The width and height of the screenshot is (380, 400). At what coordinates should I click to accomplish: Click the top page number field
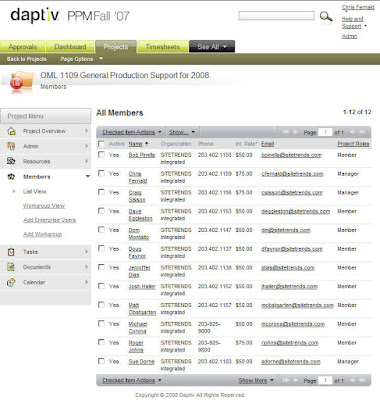[325, 132]
